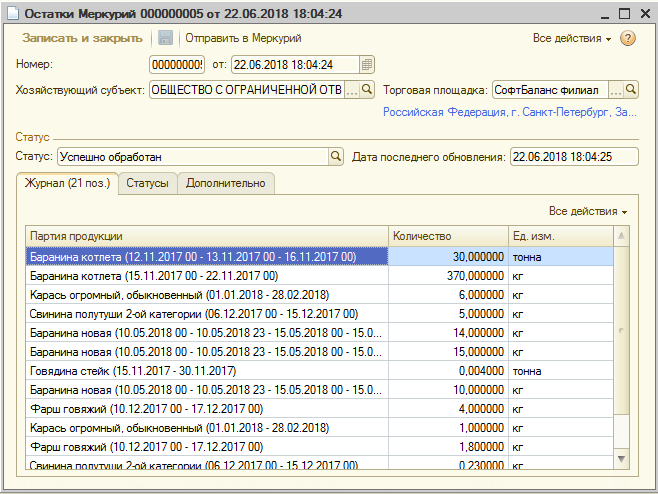Click quantity cell 370,000000

point(448,276)
